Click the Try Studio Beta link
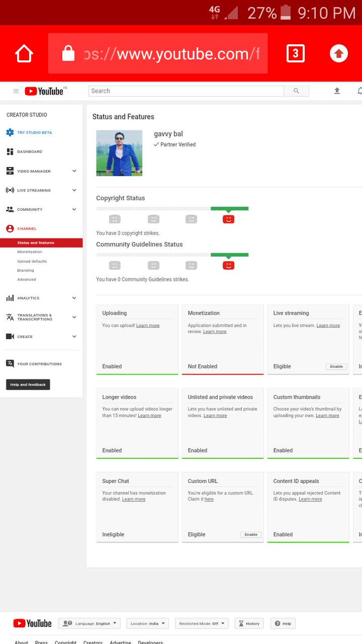 (x=34, y=133)
